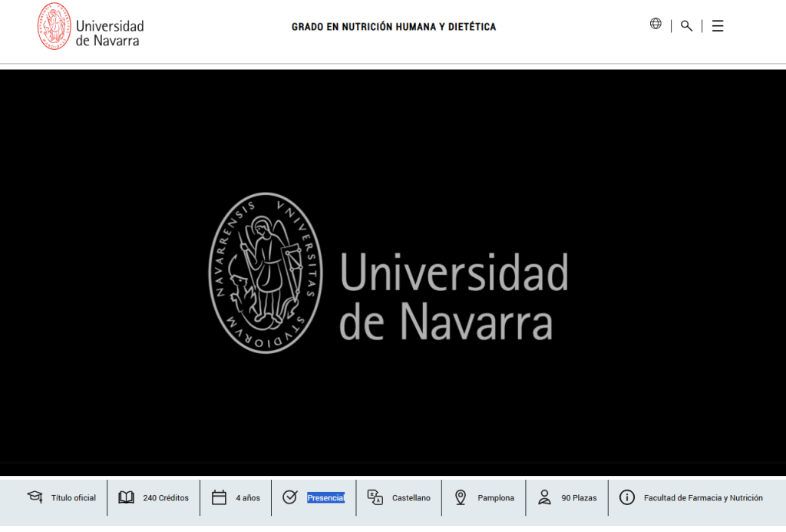This screenshot has width=786, height=532.
Task: Click the 240 Créditos text
Action: pyautogui.click(x=166, y=498)
